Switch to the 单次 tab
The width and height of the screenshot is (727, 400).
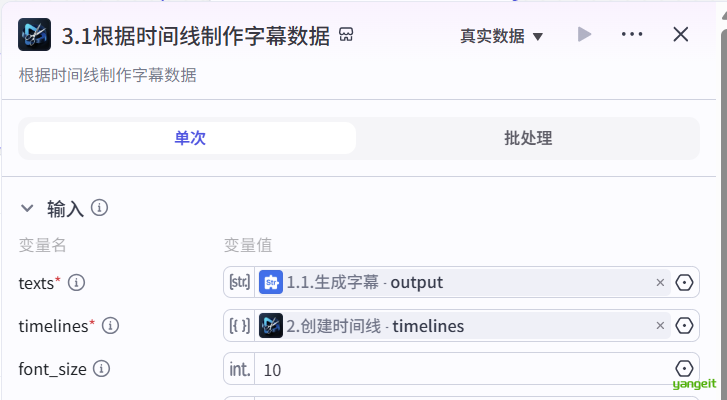pyautogui.click(x=190, y=138)
